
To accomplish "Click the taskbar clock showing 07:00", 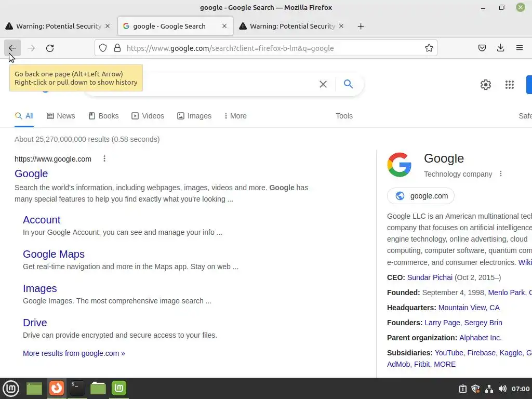I will (x=521, y=389).
